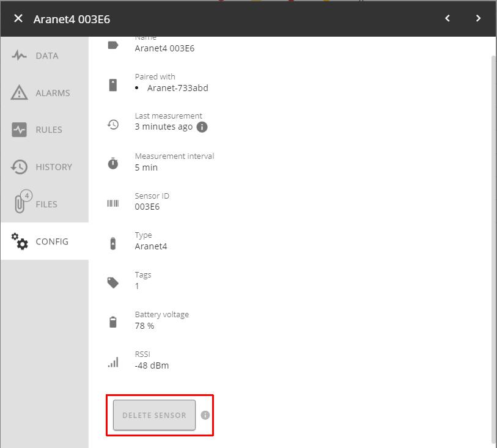Click the measurement interval stopwatch icon

113,163
